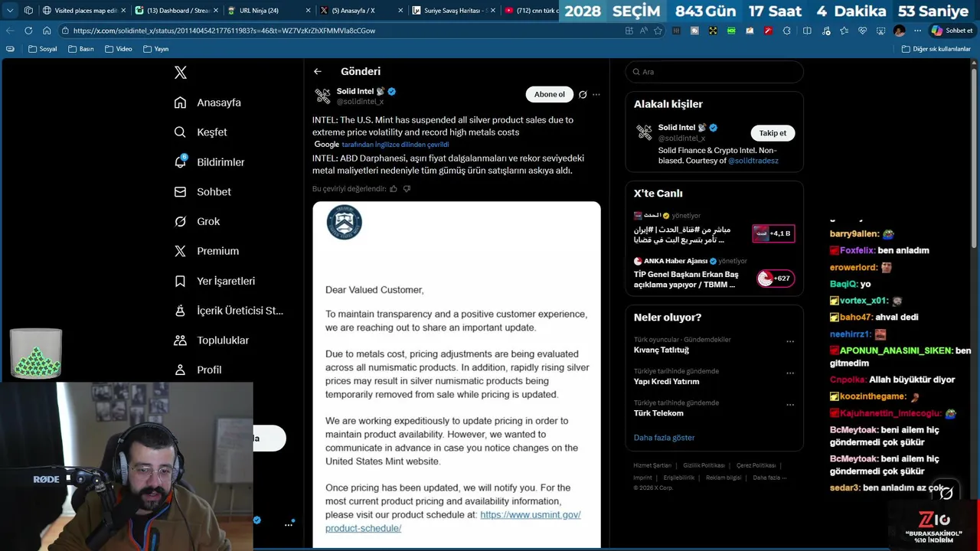The width and height of the screenshot is (980, 551).
Task: Reload the page
Action: [28, 31]
